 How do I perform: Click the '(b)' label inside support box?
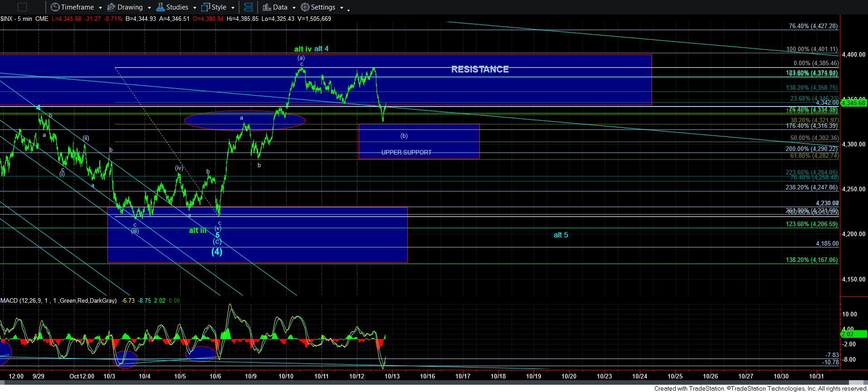click(x=404, y=136)
